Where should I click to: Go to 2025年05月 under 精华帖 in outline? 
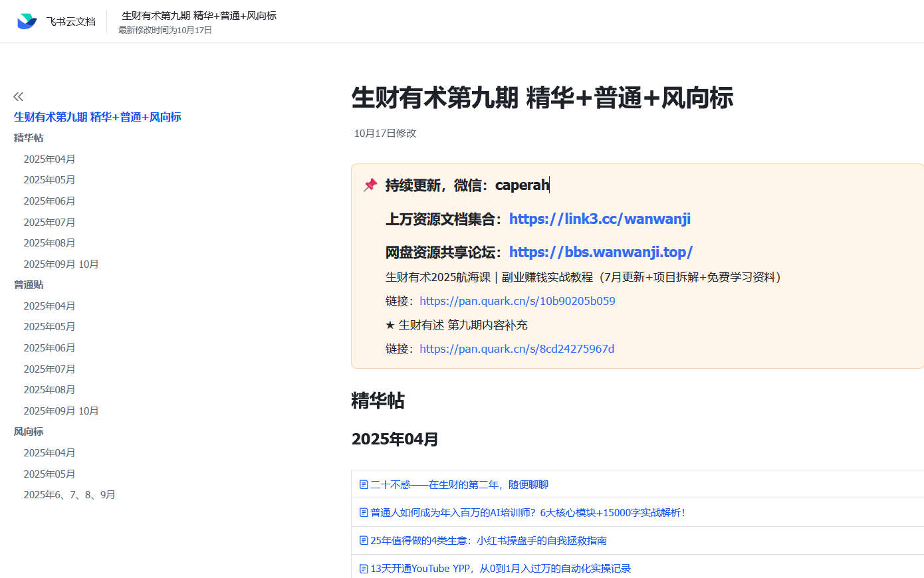tap(49, 179)
